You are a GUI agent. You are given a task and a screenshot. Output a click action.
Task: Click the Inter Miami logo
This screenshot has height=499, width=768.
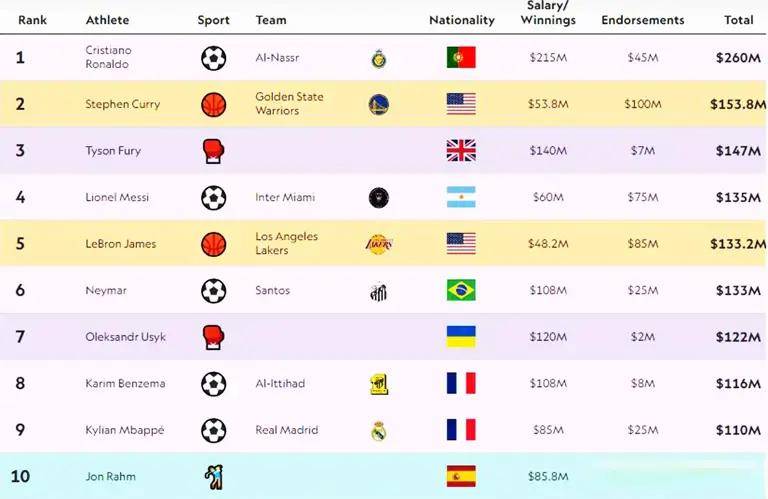pyautogui.click(x=379, y=197)
